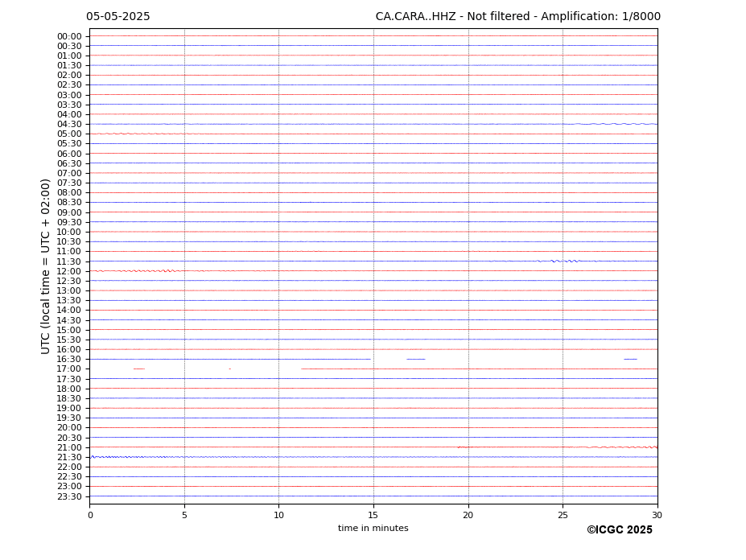The height and width of the screenshot is (560, 746).
Task: Select the 09:00 time row label
Action: (x=69, y=212)
